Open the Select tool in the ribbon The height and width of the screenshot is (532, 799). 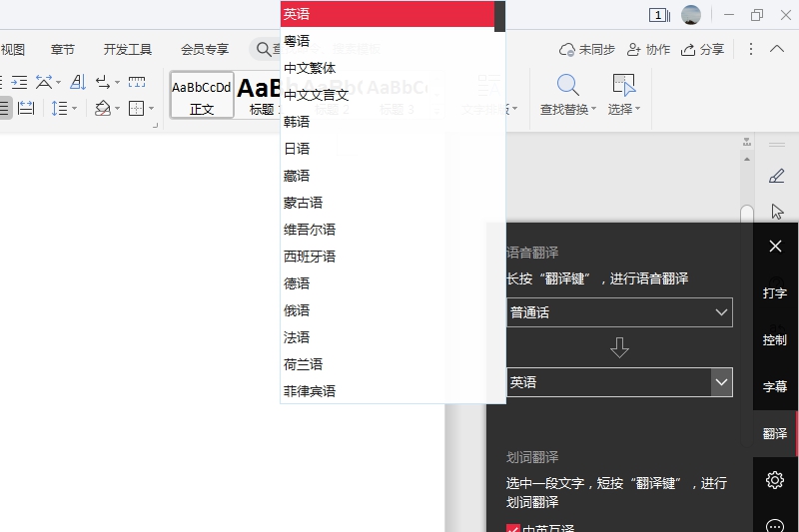point(623,95)
